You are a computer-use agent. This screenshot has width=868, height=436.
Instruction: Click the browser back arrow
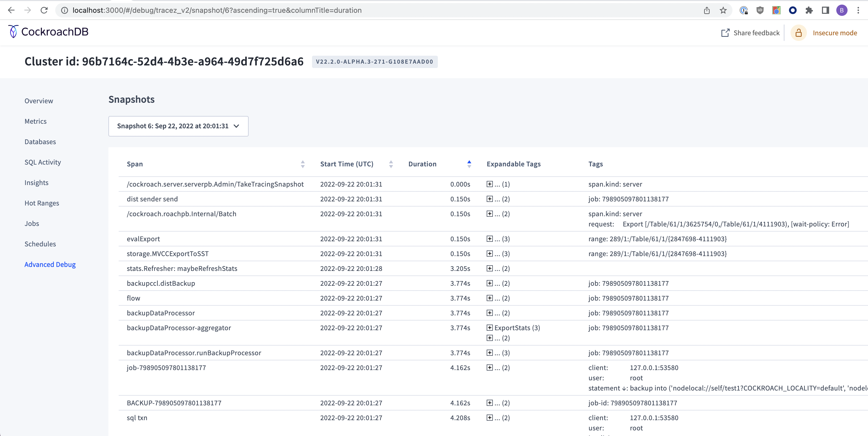(11, 10)
